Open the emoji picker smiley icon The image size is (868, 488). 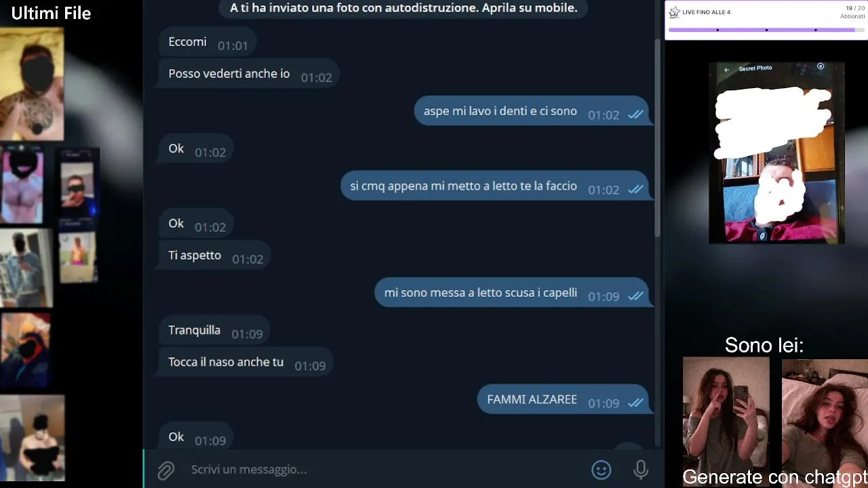point(601,470)
